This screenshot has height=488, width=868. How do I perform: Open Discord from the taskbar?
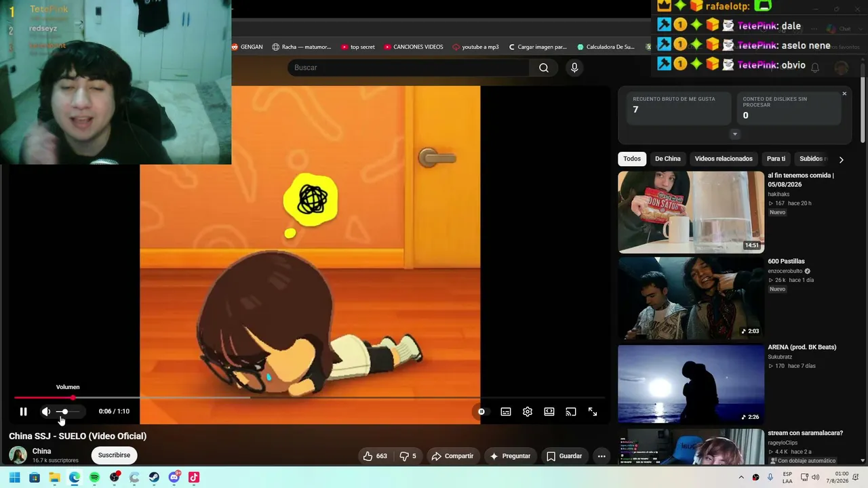[174, 477]
